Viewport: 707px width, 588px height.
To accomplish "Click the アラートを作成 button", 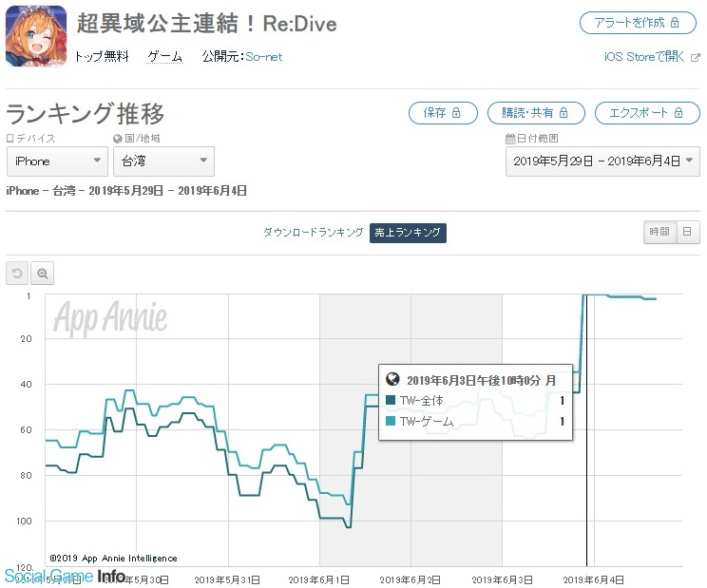I will (x=638, y=23).
